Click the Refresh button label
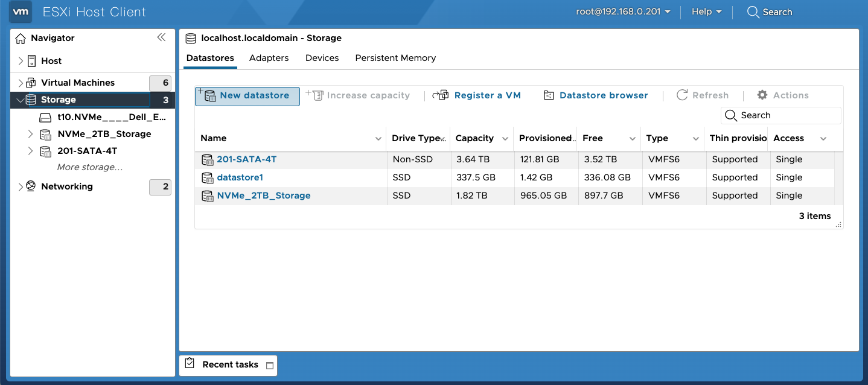 tap(710, 95)
